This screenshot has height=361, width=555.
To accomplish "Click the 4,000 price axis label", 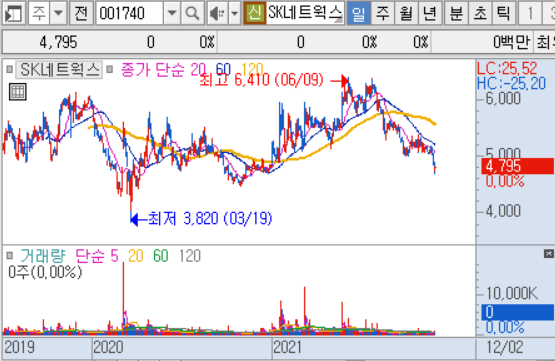I will (503, 211).
